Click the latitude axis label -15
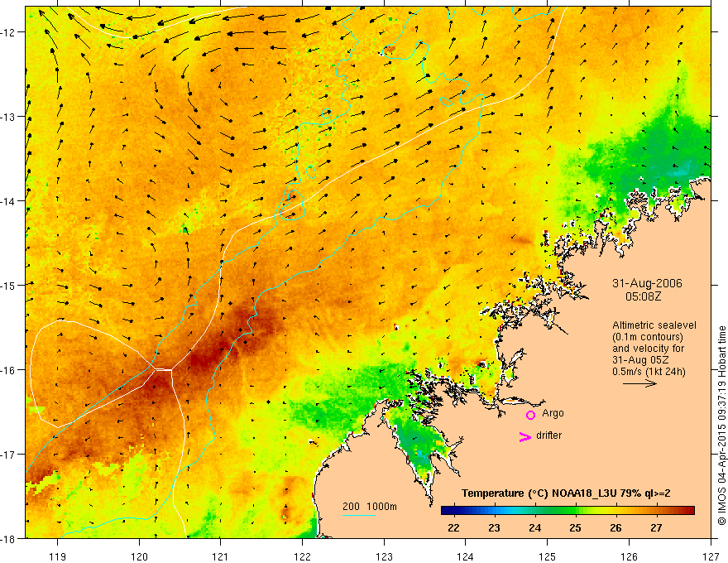 point(8,285)
